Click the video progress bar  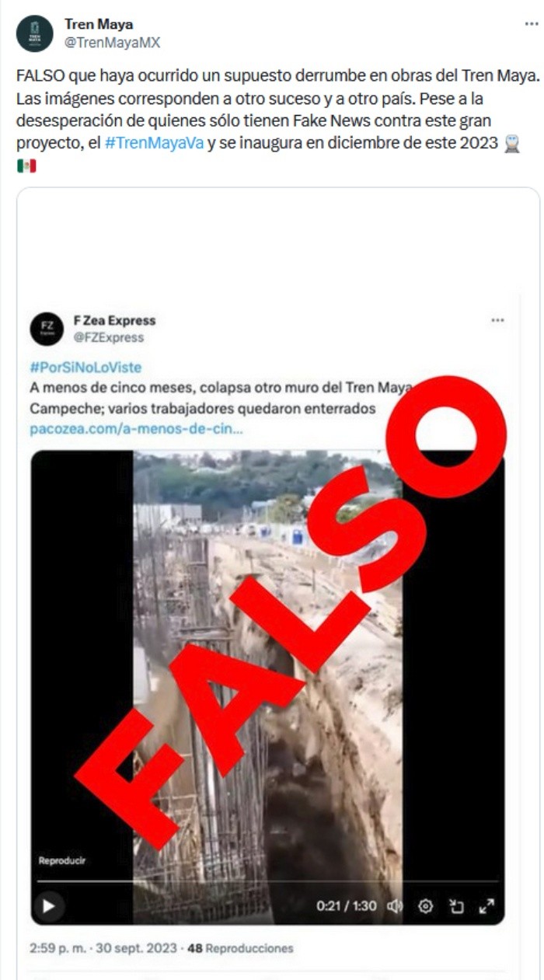click(267, 881)
